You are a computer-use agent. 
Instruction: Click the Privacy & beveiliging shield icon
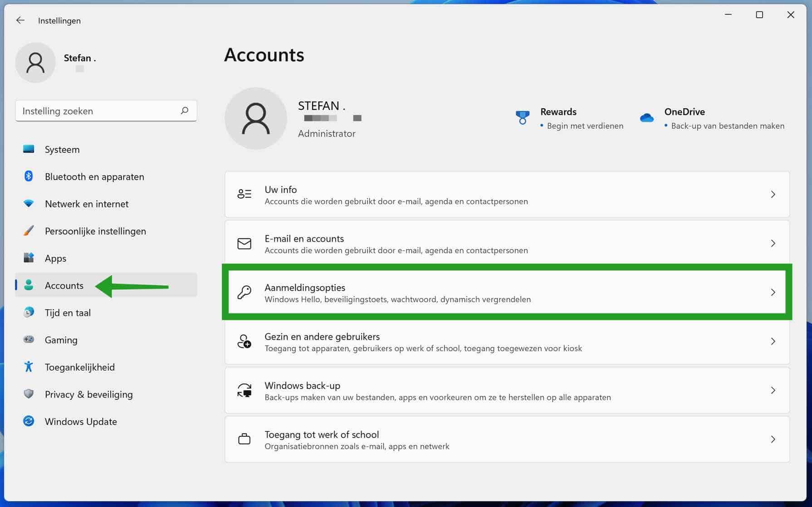29,394
